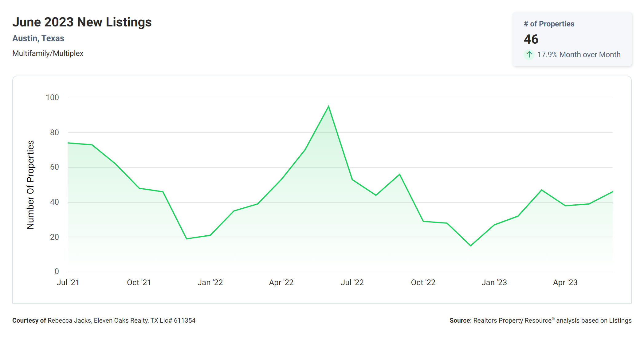Screen dimensions: 644x338
Task: Click the Number Of Properties axis title
Action: 30,185
